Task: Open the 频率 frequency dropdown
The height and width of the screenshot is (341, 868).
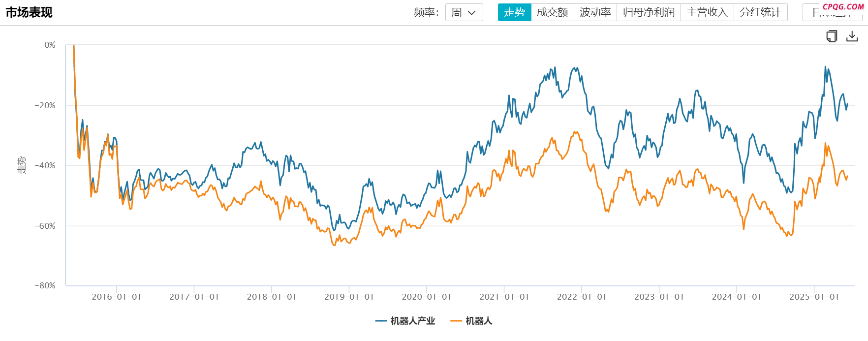Action: pos(464,12)
